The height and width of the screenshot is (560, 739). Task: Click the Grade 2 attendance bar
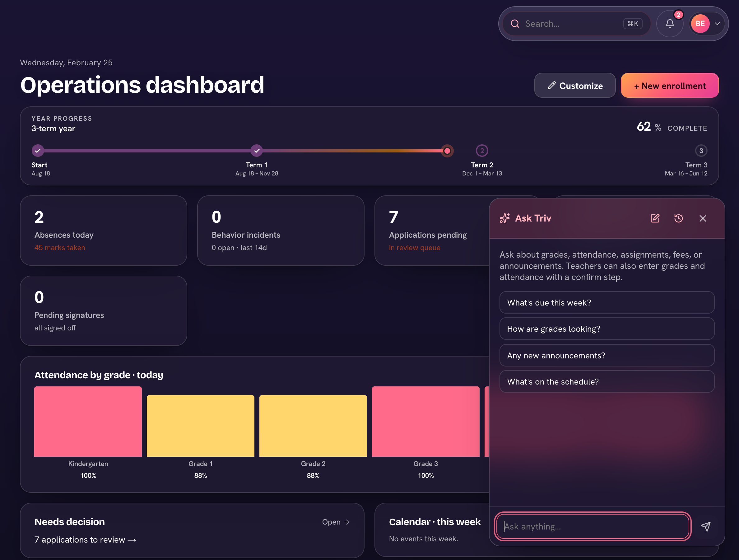(313, 426)
